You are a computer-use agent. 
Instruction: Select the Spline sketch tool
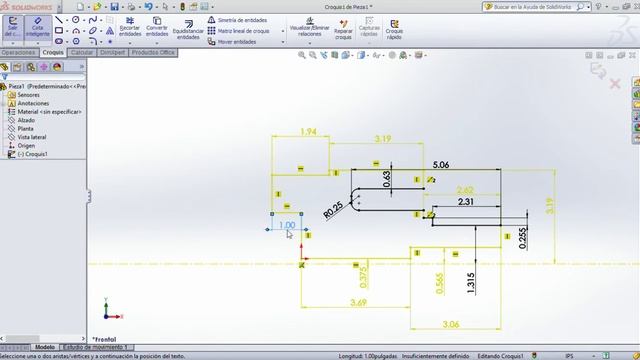click(93, 20)
